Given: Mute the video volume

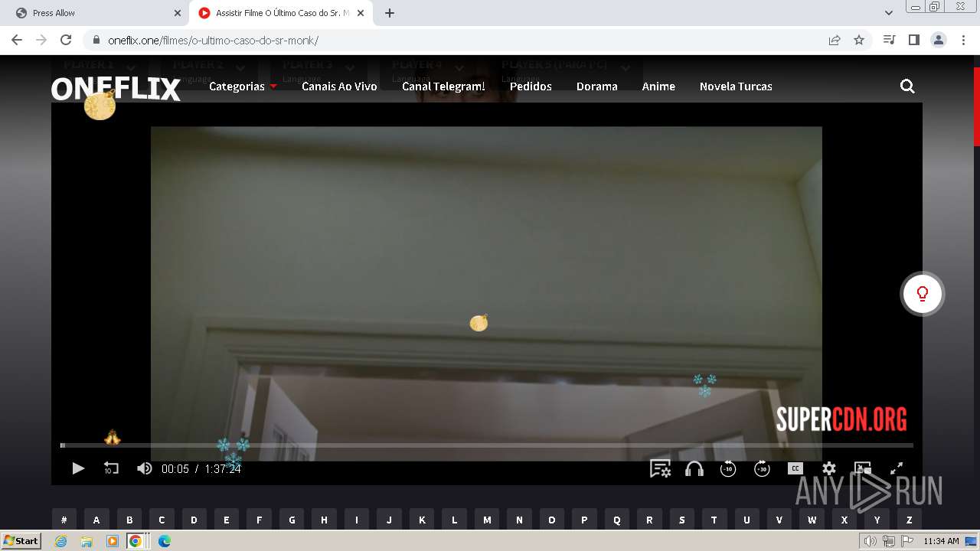Looking at the screenshot, I should pyautogui.click(x=144, y=468).
